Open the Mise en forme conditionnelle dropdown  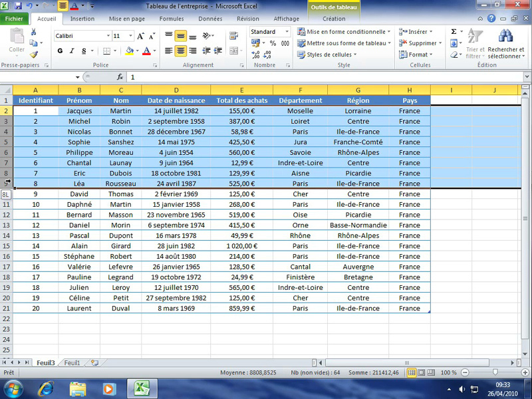tap(344, 32)
